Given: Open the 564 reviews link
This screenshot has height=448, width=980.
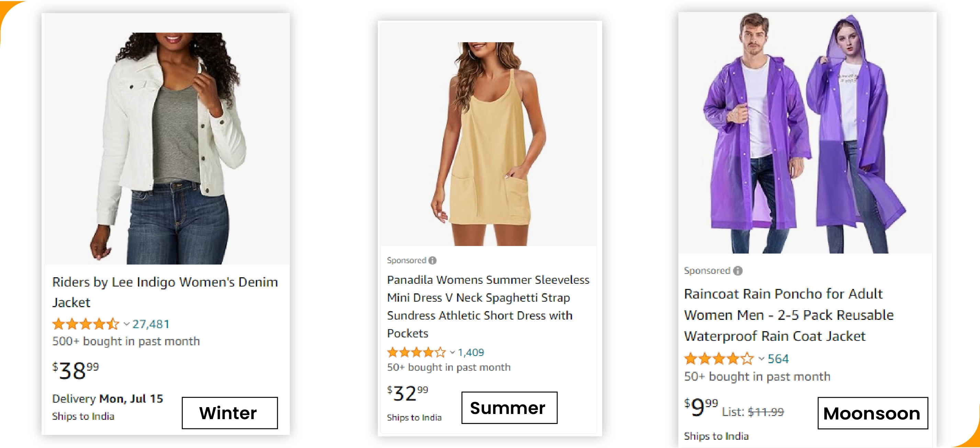Looking at the screenshot, I should tap(778, 359).
